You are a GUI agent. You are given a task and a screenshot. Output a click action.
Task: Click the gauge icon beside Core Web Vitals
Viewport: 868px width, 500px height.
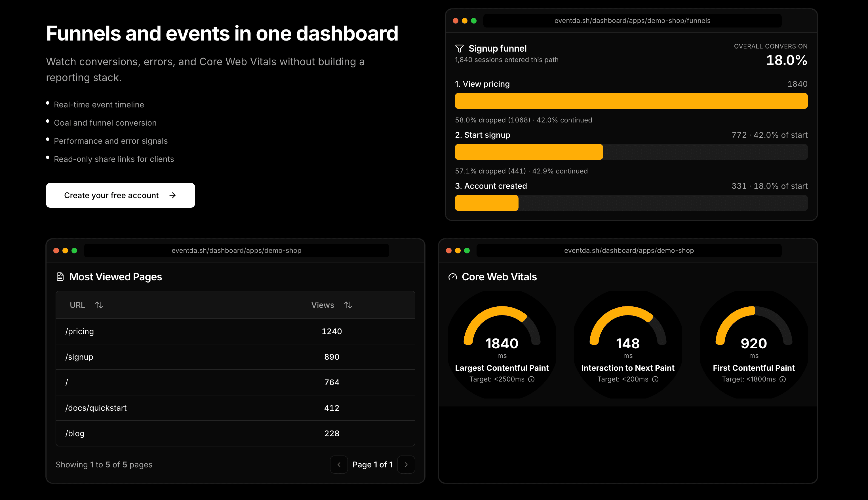[452, 277]
